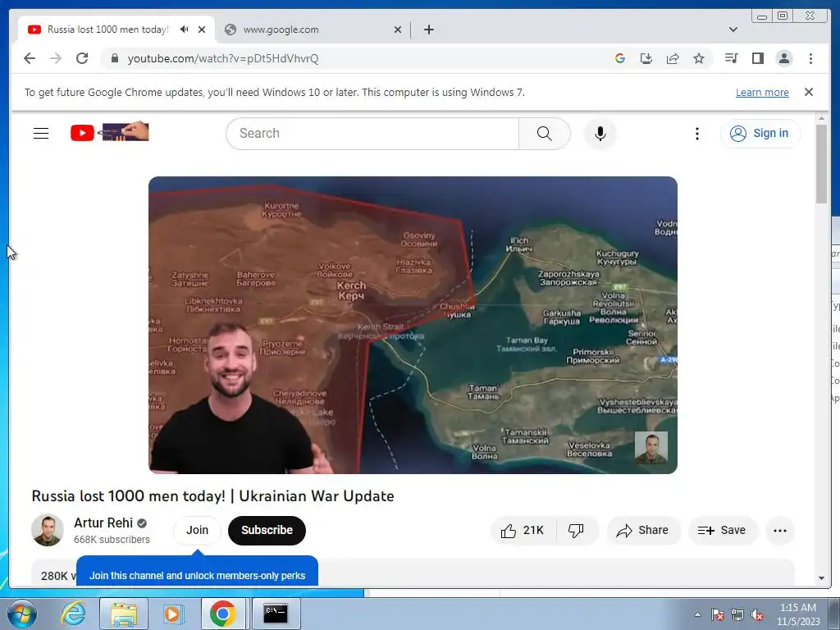Click the channel watermark in video corner
The image size is (840, 630).
pos(651,448)
